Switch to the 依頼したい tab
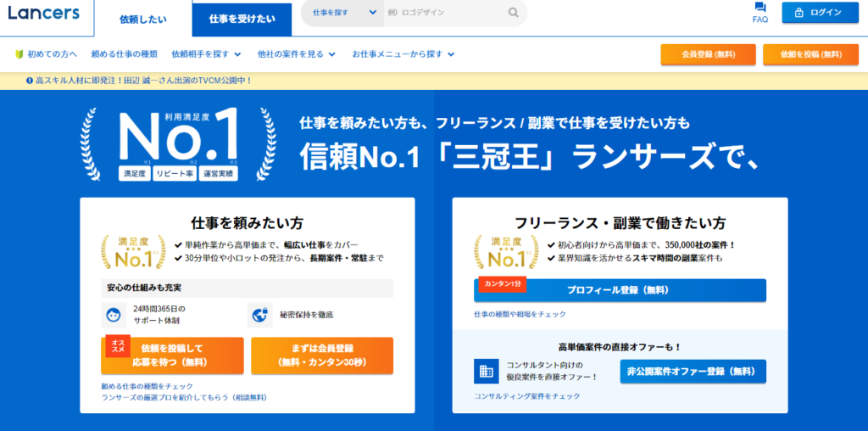 (143, 19)
